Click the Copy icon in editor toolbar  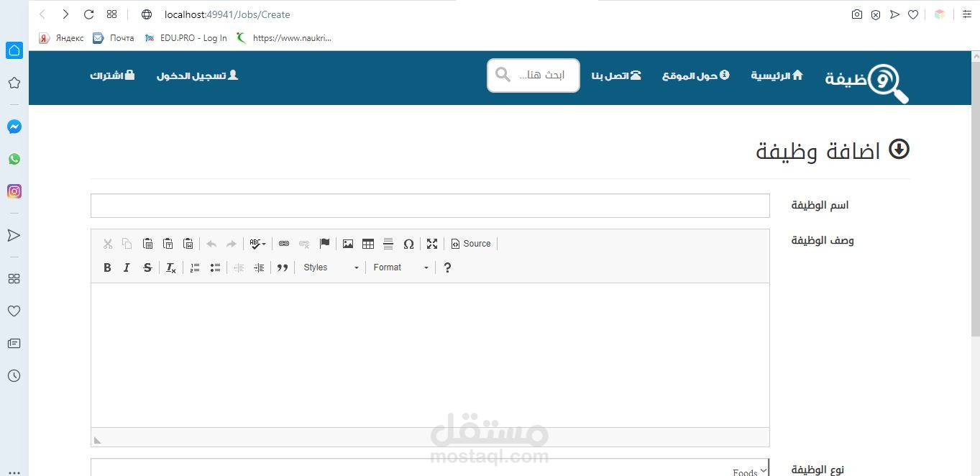127,244
